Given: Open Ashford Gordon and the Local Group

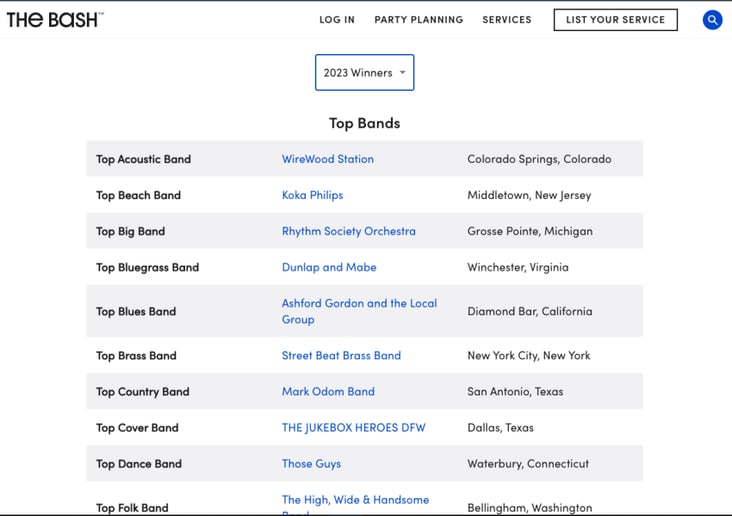Looking at the screenshot, I should [x=359, y=311].
